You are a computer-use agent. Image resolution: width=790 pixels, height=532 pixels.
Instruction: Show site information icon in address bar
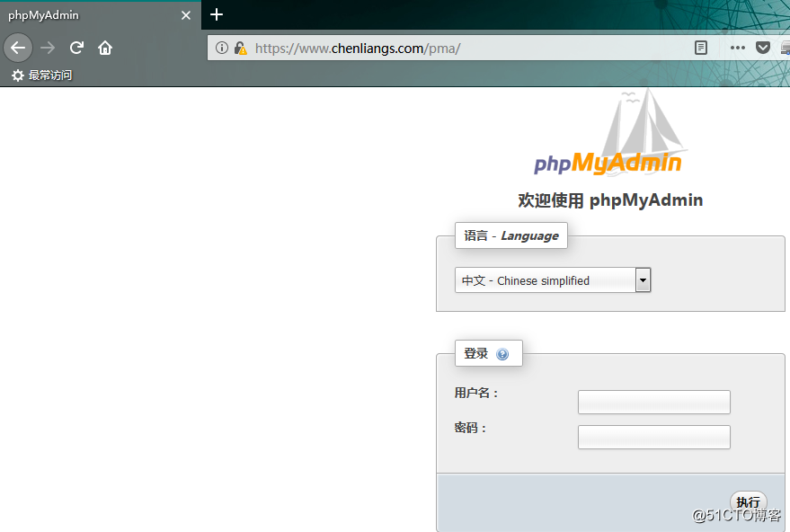click(x=222, y=48)
